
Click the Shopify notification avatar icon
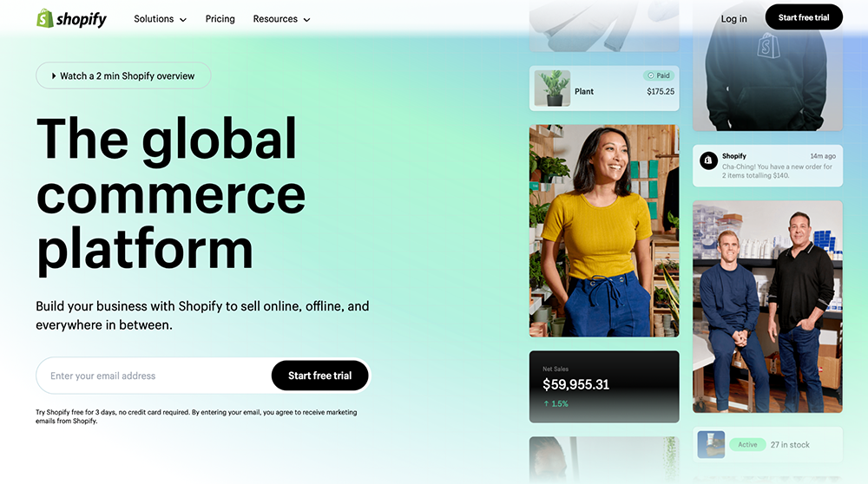(x=708, y=160)
